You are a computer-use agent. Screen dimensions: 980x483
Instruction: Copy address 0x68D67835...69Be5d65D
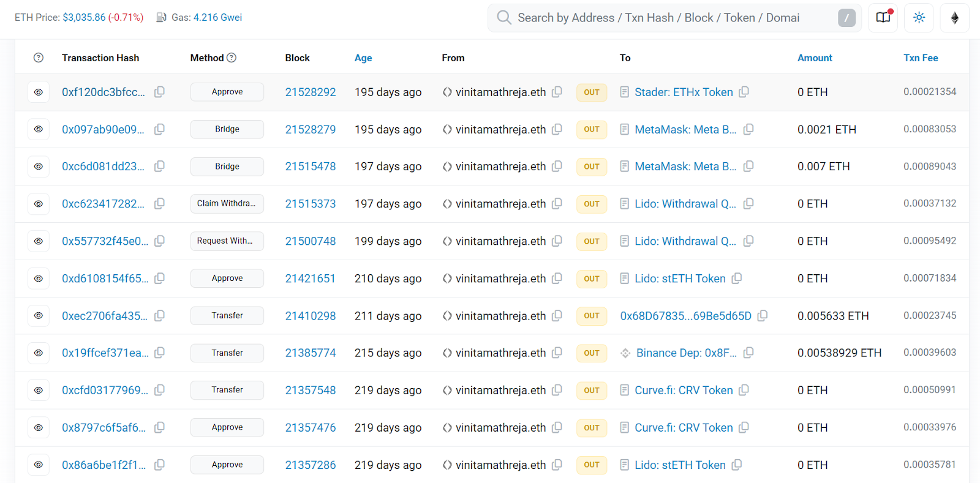point(763,316)
